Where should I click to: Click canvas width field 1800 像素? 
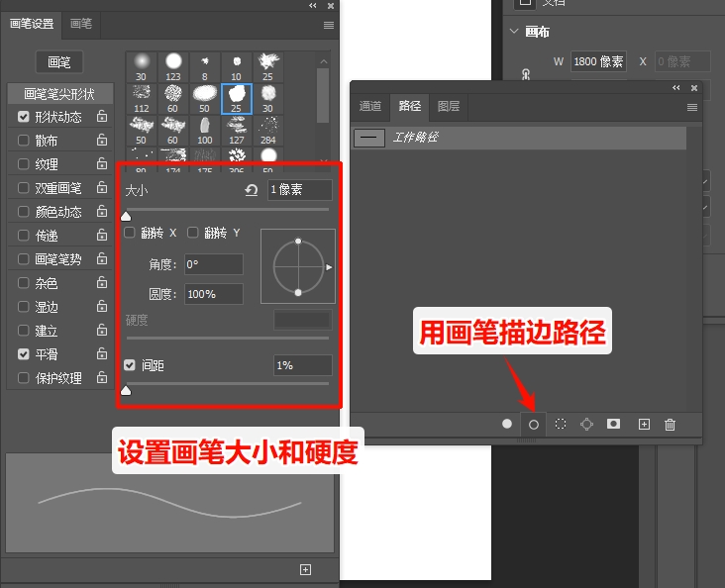(x=599, y=61)
